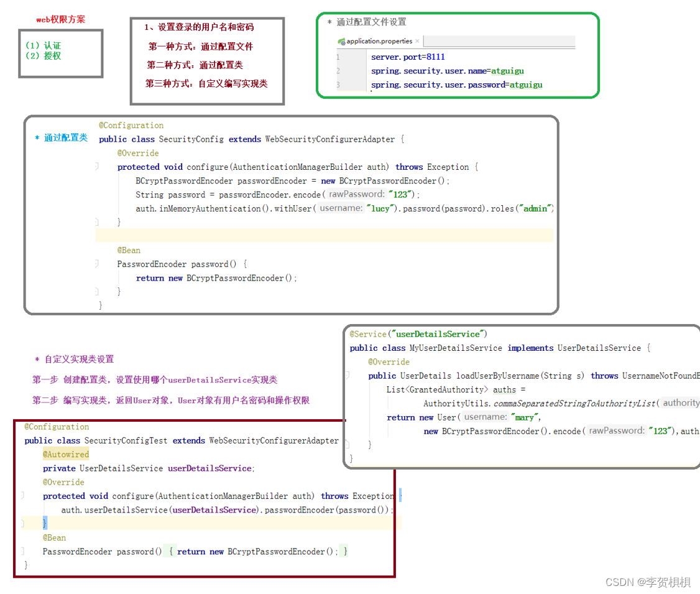This screenshot has height=594, width=700.
Task: Close the application.properties tab
Action: click(x=417, y=41)
